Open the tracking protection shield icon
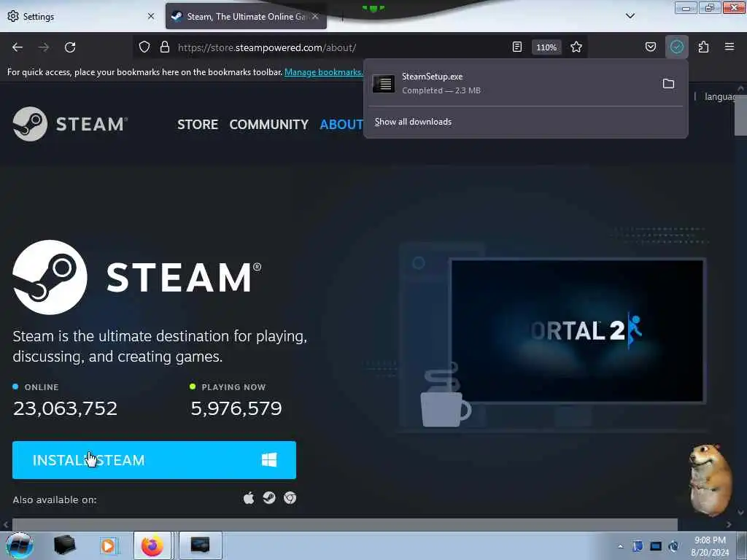The height and width of the screenshot is (560, 747). [144, 47]
